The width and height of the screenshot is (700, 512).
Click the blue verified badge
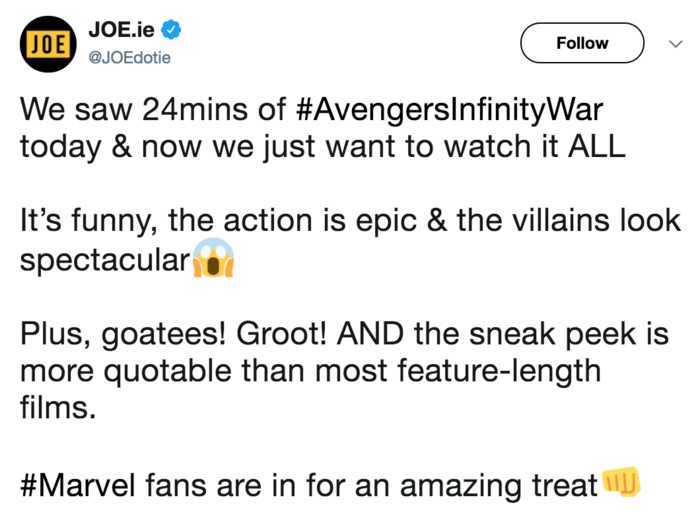pyautogui.click(x=171, y=30)
